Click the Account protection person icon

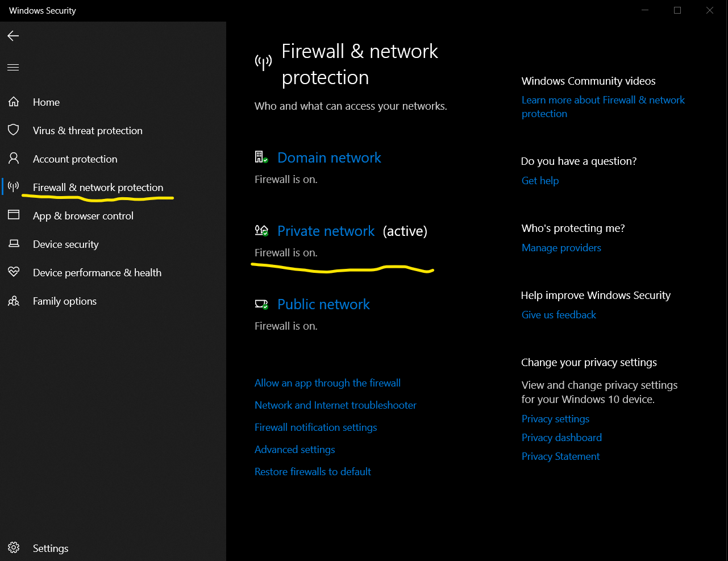14,159
